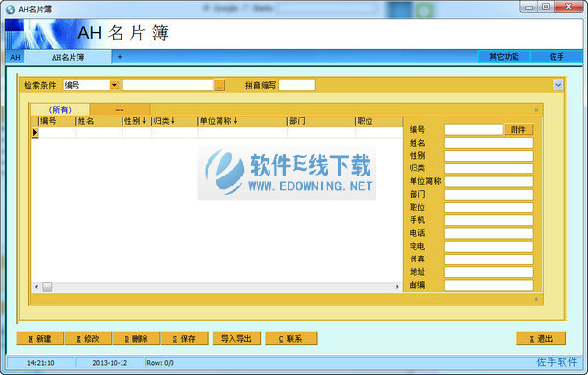Focus the 邮编 detail field
Image resolution: width=588 pixels, height=375 pixels.
(x=489, y=285)
